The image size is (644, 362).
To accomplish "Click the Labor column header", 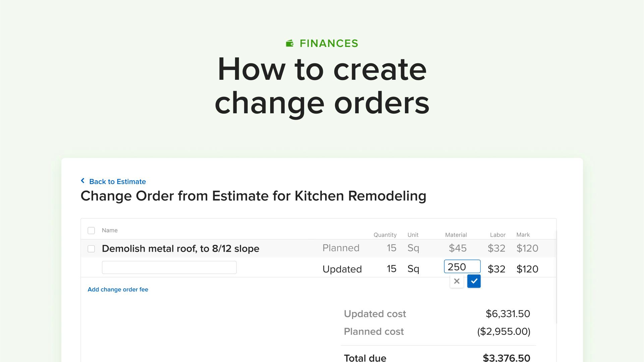I will (x=497, y=235).
